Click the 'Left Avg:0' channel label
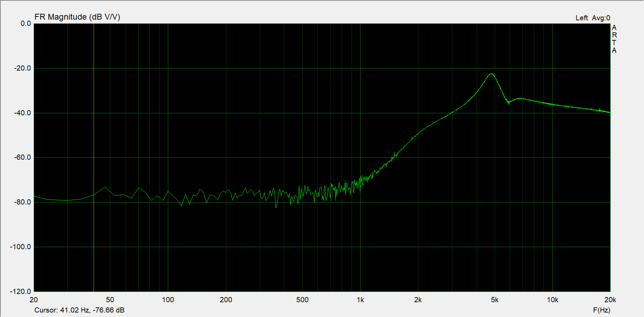Screen dimensions: 644x317 tap(593, 18)
